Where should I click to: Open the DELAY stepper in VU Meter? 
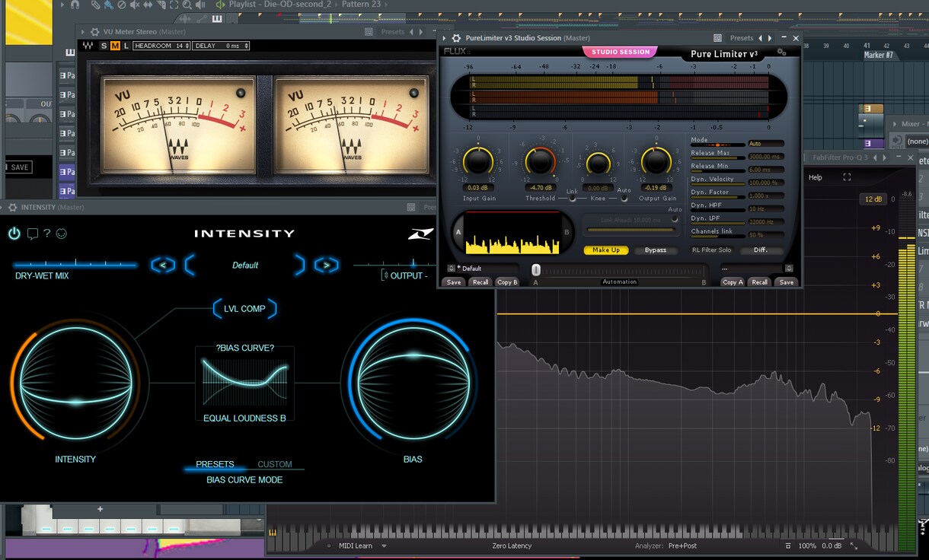tap(221, 46)
